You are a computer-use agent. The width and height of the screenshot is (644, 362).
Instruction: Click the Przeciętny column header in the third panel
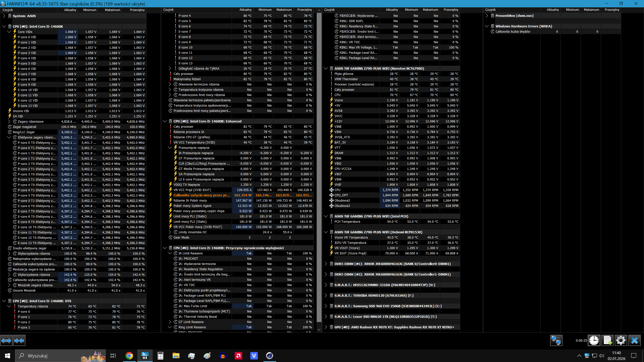pos(451,10)
